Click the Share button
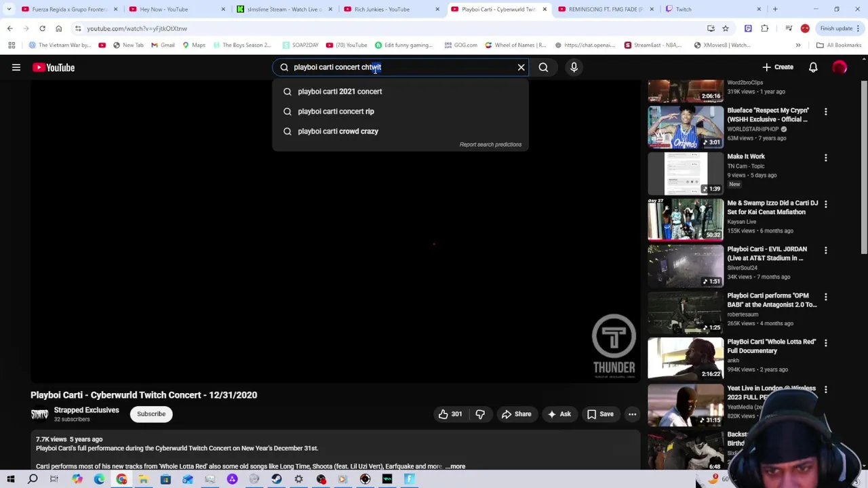Image resolution: width=868 pixels, height=488 pixels. (516, 414)
